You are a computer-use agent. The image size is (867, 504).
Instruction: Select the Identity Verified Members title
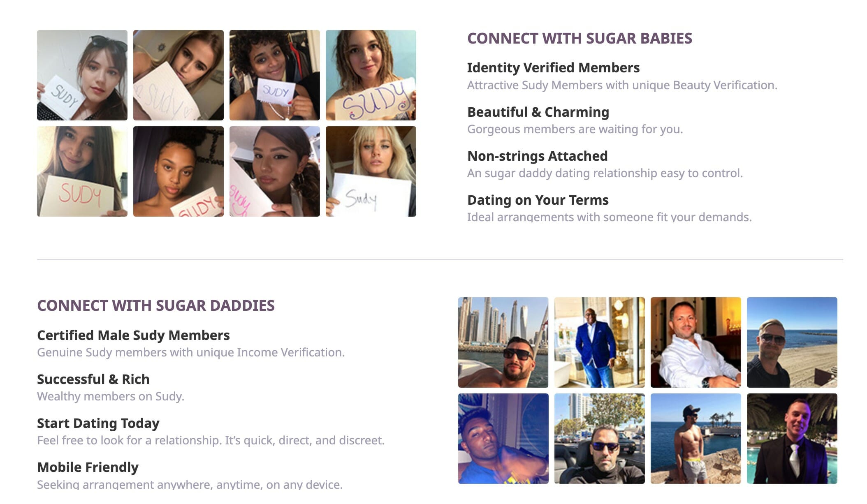pos(553,67)
